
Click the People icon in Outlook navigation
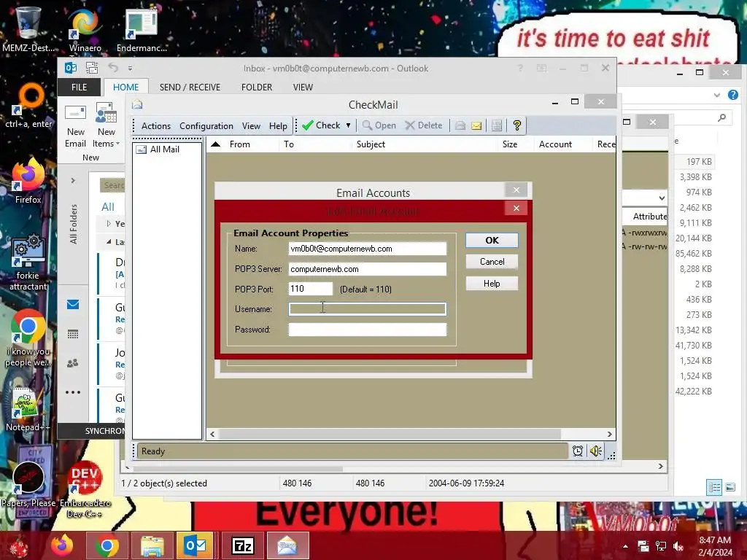coord(73,363)
